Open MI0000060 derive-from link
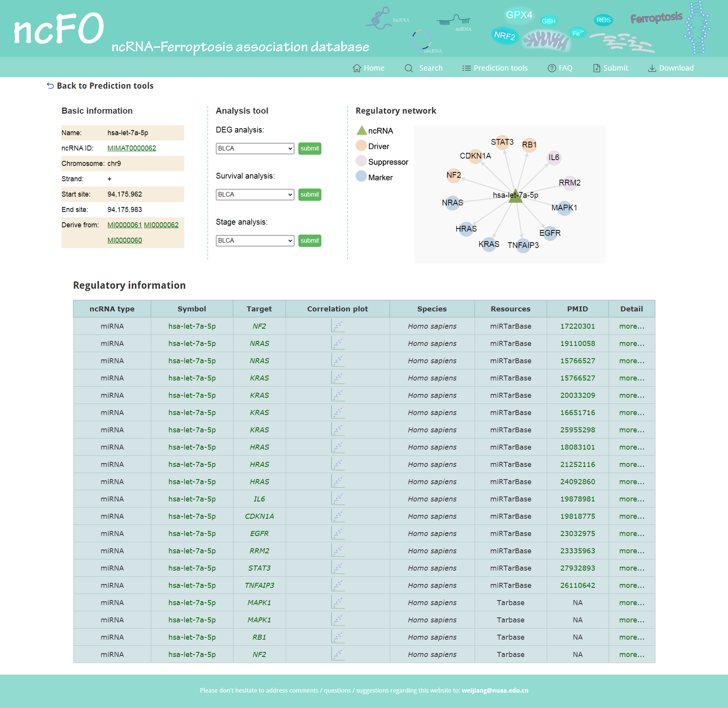 [x=125, y=240]
